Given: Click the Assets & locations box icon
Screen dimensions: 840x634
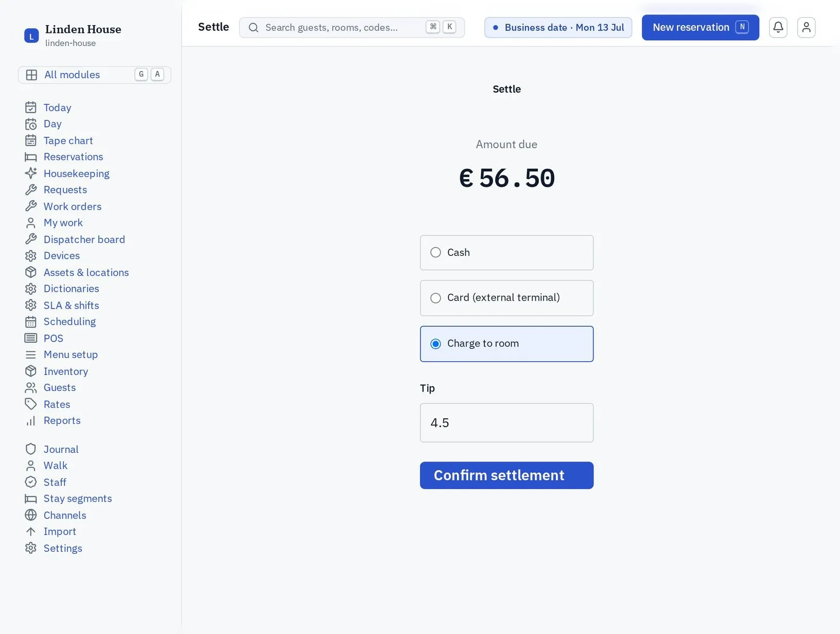Looking at the screenshot, I should (x=31, y=272).
